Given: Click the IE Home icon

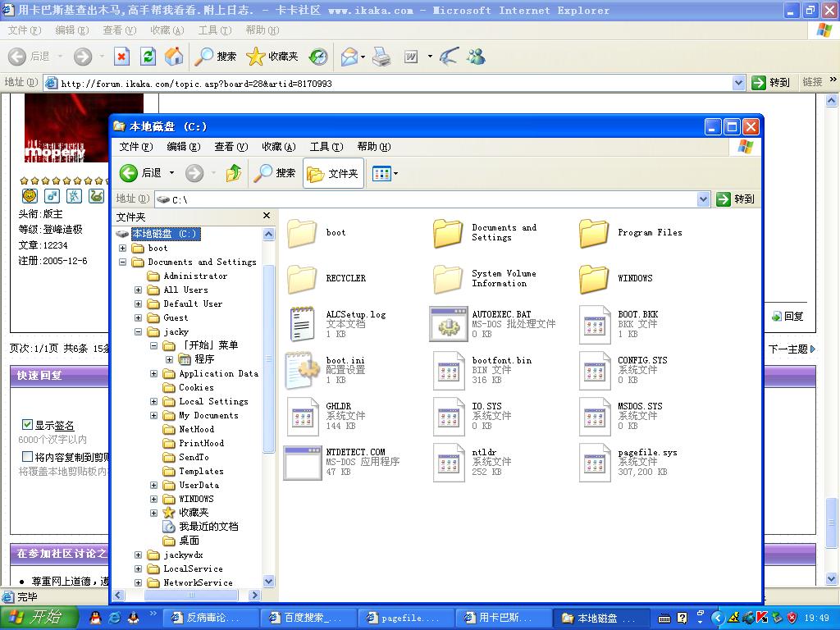Looking at the screenshot, I should pos(174,57).
